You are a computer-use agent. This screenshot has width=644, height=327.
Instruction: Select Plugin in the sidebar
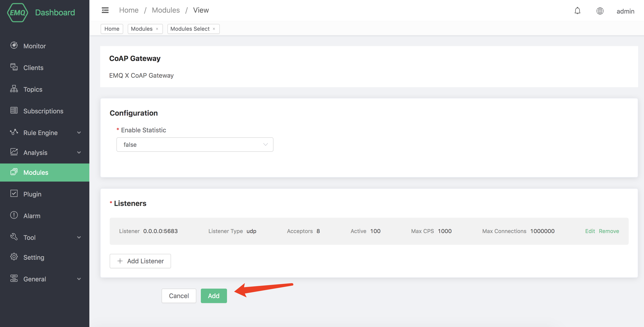pos(44,194)
